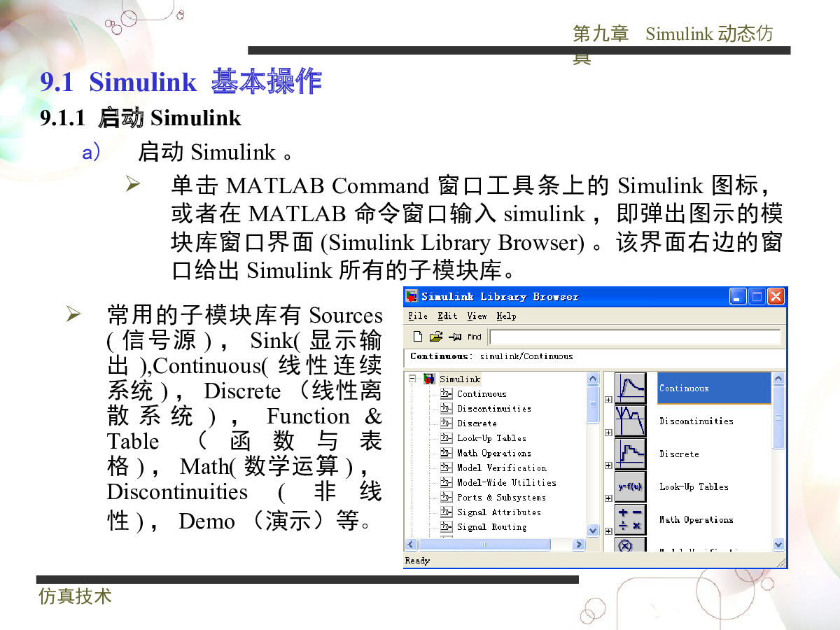This screenshot has width=840, height=630.
Task: Select the Discrete label in the library tree
Action: [477, 423]
